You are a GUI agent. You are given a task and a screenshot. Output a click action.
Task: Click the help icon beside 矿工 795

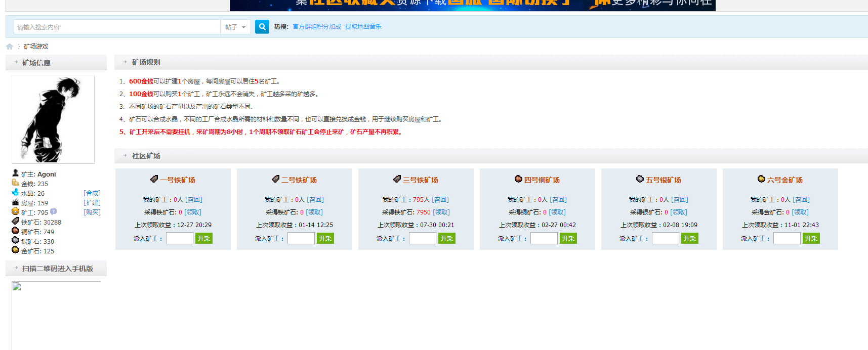pyautogui.click(x=53, y=212)
